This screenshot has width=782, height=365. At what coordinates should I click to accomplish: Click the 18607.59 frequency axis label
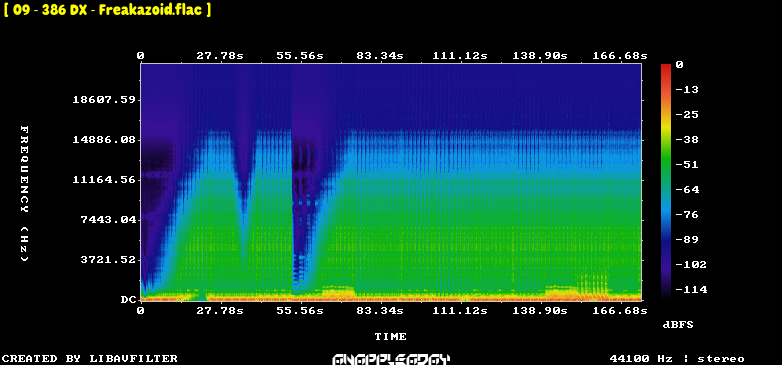(104, 100)
